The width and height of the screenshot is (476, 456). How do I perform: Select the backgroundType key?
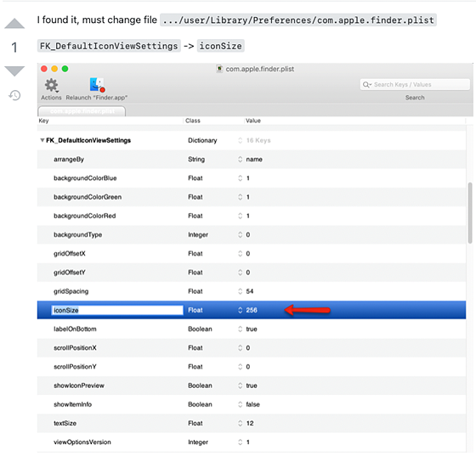(x=77, y=234)
